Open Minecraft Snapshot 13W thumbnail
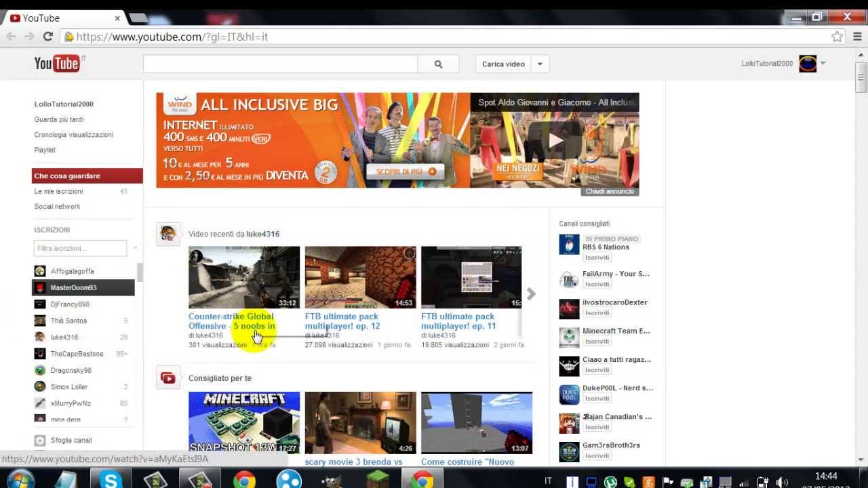 coord(244,422)
